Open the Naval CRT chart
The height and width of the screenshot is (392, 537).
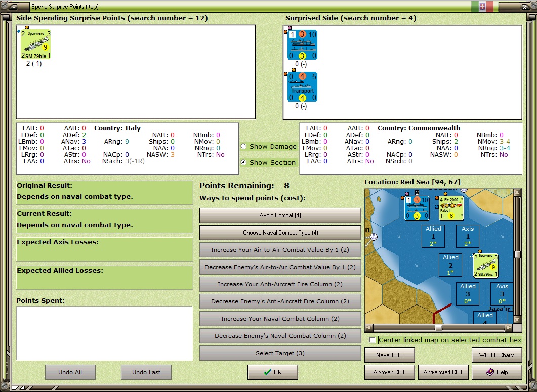(389, 355)
